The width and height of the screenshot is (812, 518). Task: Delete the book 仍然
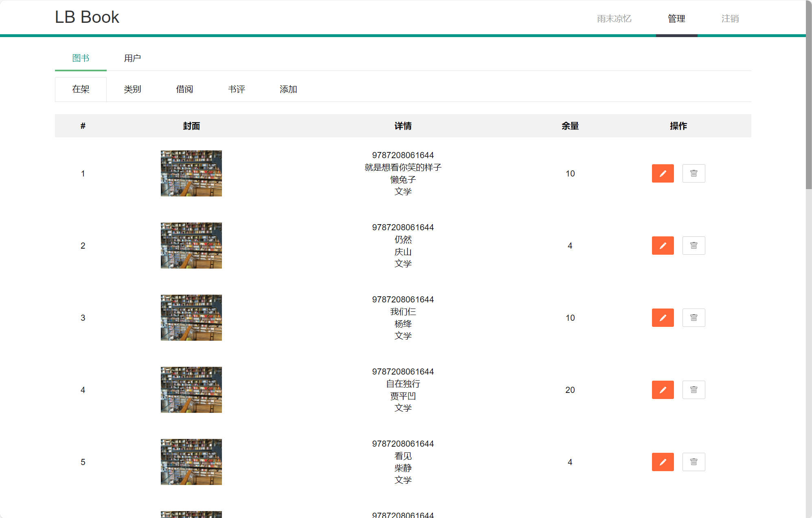click(x=693, y=245)
